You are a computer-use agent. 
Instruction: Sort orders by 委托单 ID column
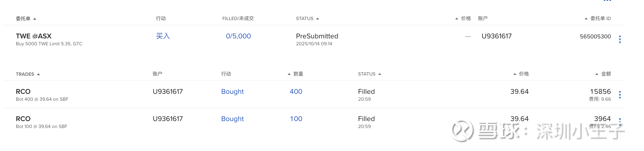[x=597, y=19]
